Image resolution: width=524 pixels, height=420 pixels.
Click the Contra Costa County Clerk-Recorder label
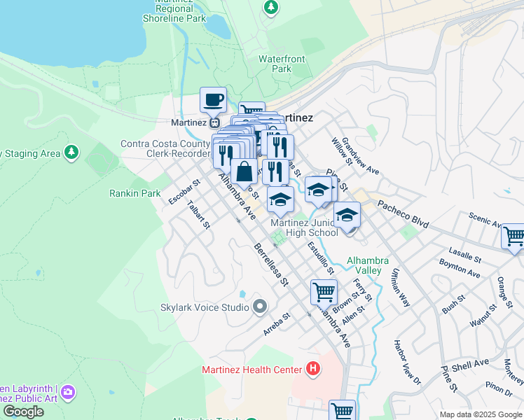[x=165, y=148]
